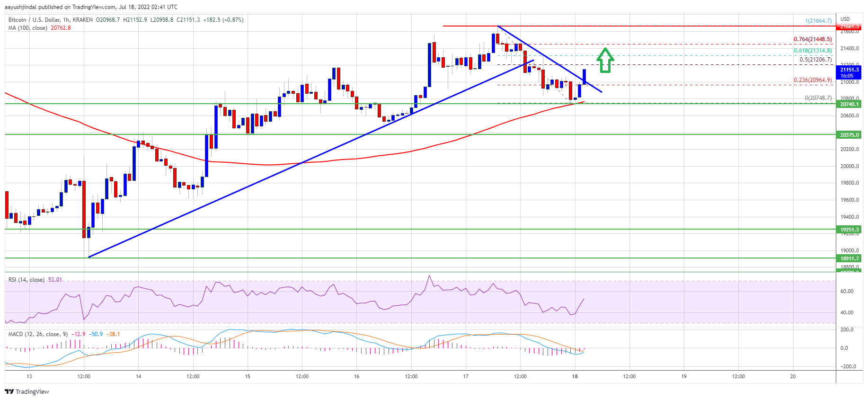Click the green price tag 20375.0
The height and width of the screenshot is (400, 868).
tap(850, 135)
